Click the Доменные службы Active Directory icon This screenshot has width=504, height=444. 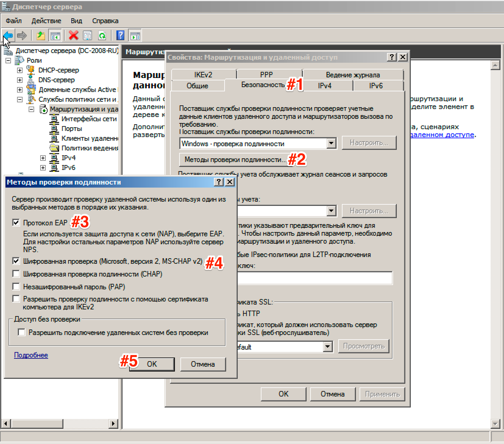pyautogui.click(x=31, y=90)
